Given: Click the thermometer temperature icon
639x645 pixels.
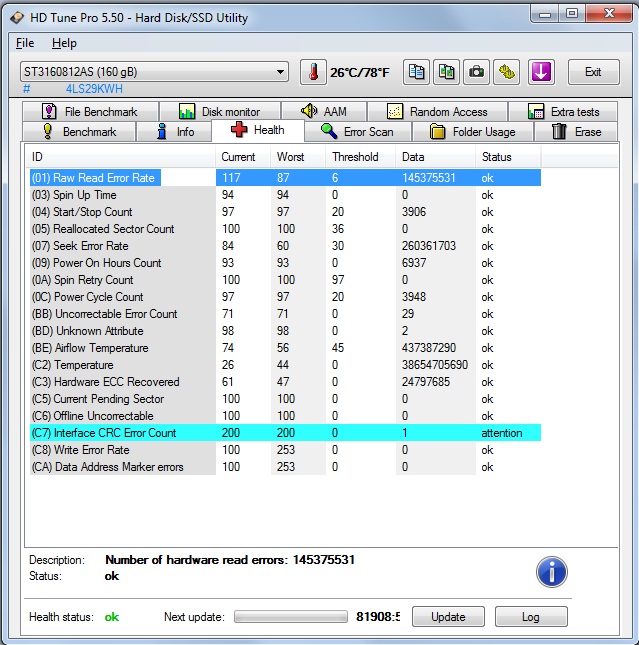Looking at the screenshot, I should (x=314, y=72).
